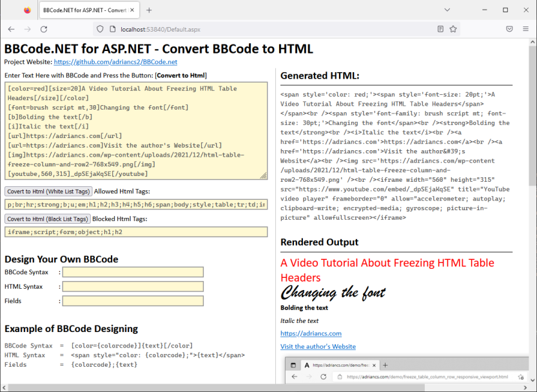The width and height of the screenshot is (537, 392).
Task: Click the localhost address bar
Action: 276,29
